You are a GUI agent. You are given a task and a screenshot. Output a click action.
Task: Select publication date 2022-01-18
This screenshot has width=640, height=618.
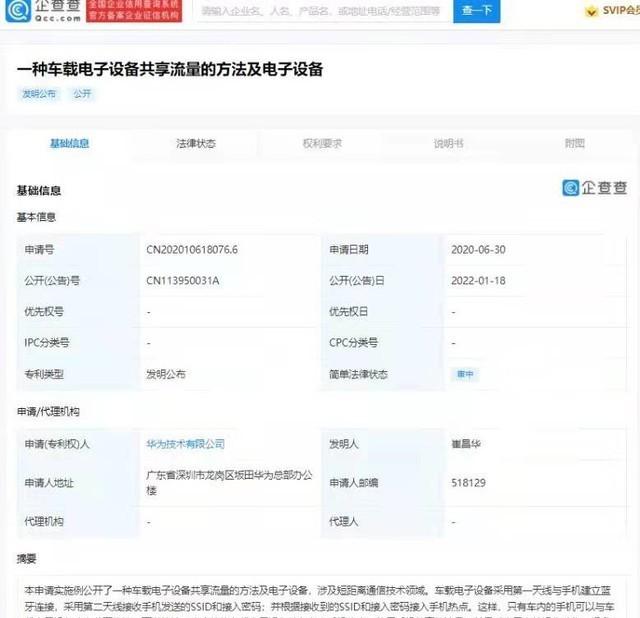(x=478, y=280)
